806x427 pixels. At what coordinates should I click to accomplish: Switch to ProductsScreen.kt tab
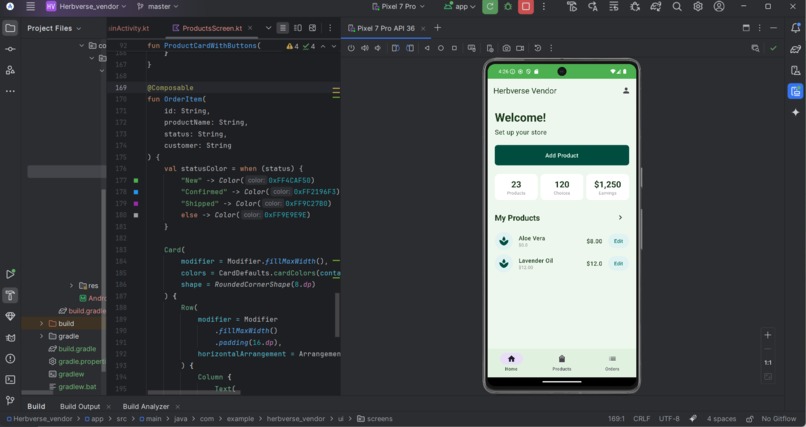(212, 28)
